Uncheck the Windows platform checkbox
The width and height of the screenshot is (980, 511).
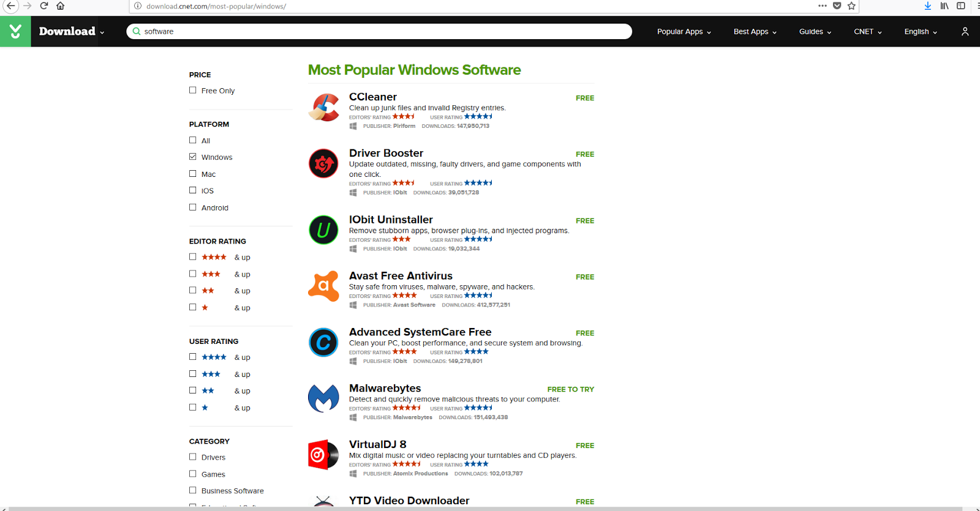pos(193,157)
